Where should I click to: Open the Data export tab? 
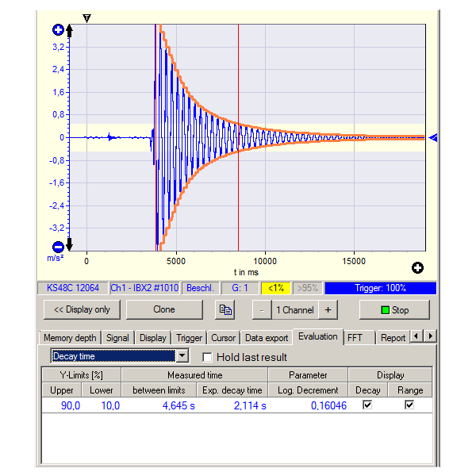(266, 337)
